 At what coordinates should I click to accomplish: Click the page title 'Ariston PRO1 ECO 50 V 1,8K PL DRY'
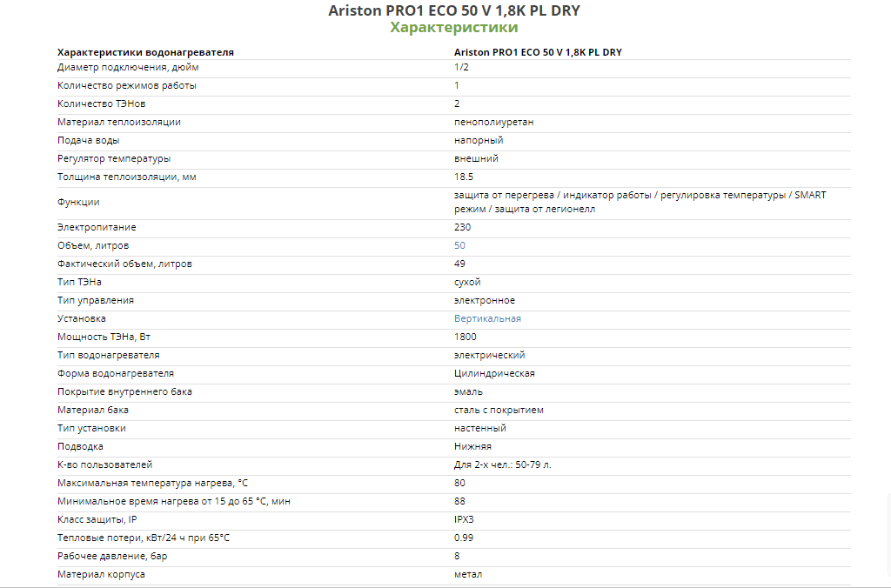[x=454, y=10]
